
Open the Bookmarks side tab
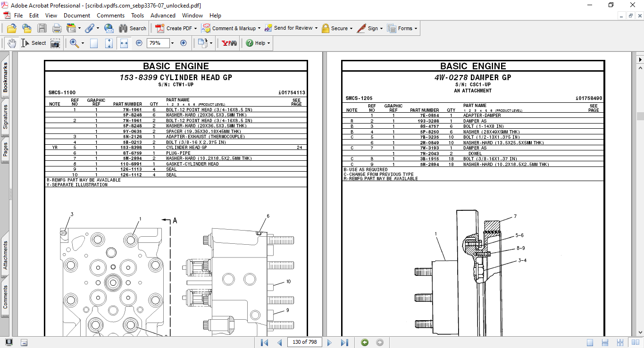(5, 78)
